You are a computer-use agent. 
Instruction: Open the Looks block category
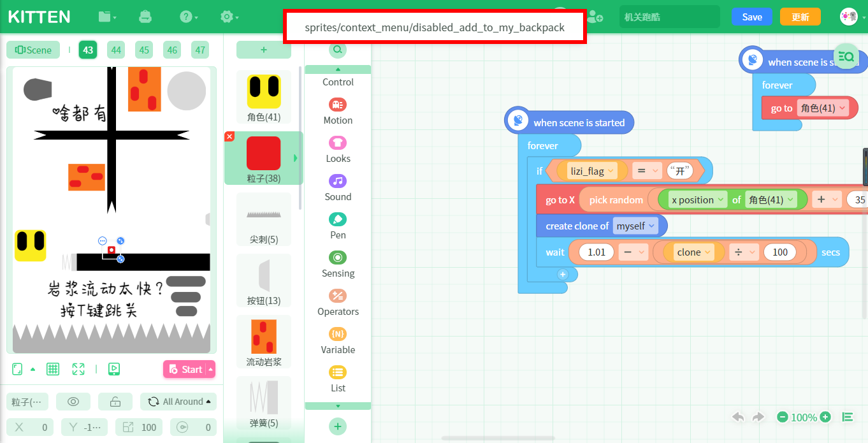pyautogui.click(x=338, y=149)
